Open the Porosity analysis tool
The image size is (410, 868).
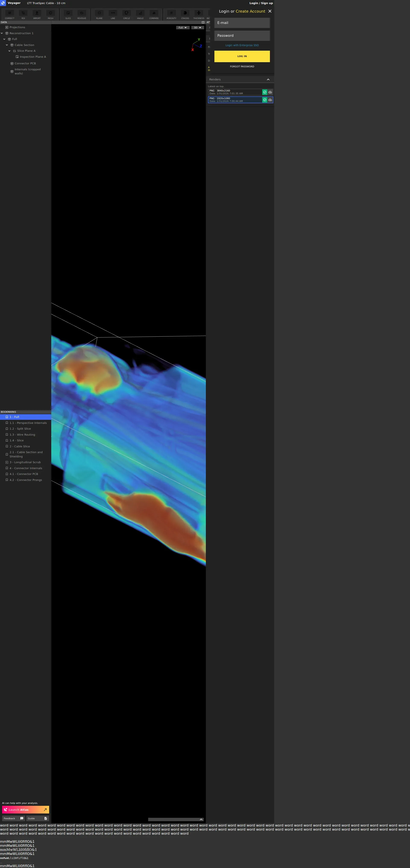[171, 15]
